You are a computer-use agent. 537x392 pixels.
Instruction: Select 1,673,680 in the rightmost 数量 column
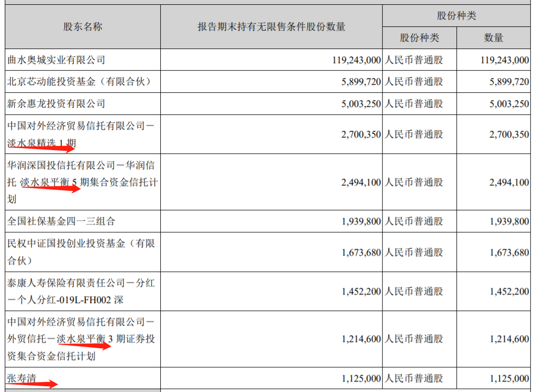[509, 252]
